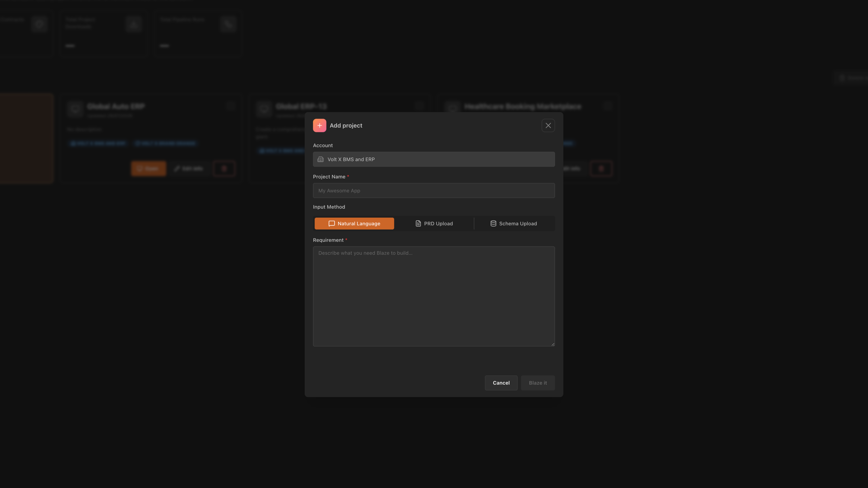Click the building icon in the Account field
The image size is (868, 488).
[x=320, y=159]
